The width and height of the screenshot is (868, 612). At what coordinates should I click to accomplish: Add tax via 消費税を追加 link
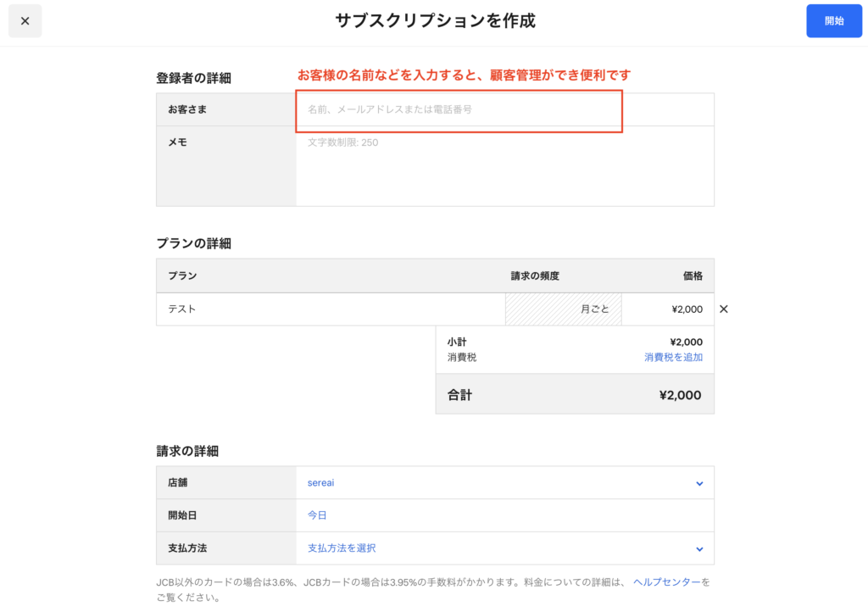(x=673, y=358)
